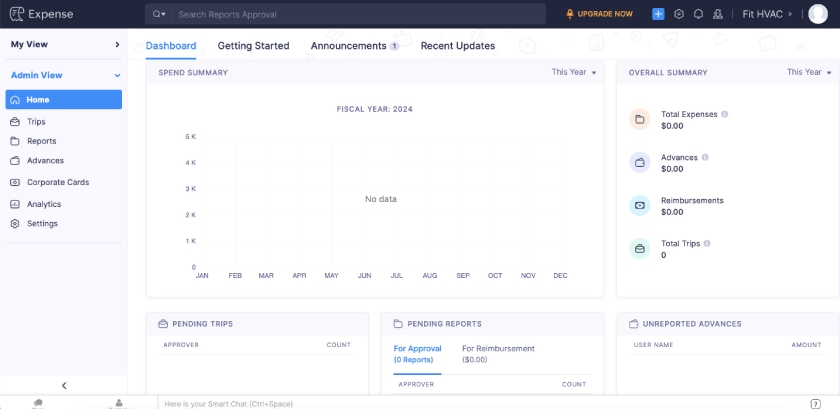This screenshot has height=409, width=840.
Task: Click the user referral icon in header
Action: pos(718,14)
